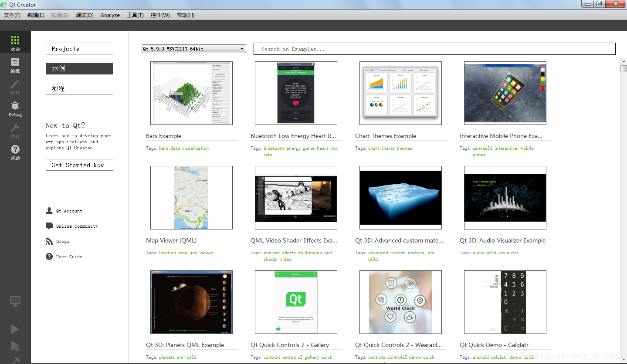
Task: Select the 示例 (Examples) button
Action: pyautogui.click(x=79, y=68)
